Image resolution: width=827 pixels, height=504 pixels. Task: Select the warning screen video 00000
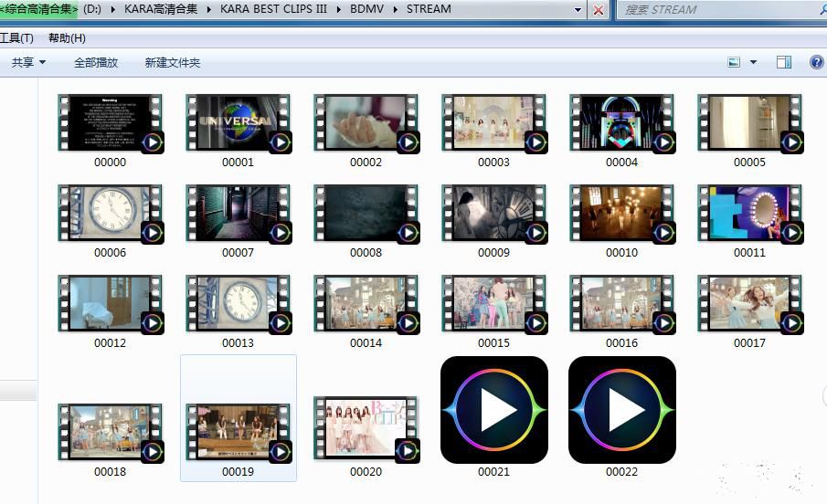click(x=110, y=122)
